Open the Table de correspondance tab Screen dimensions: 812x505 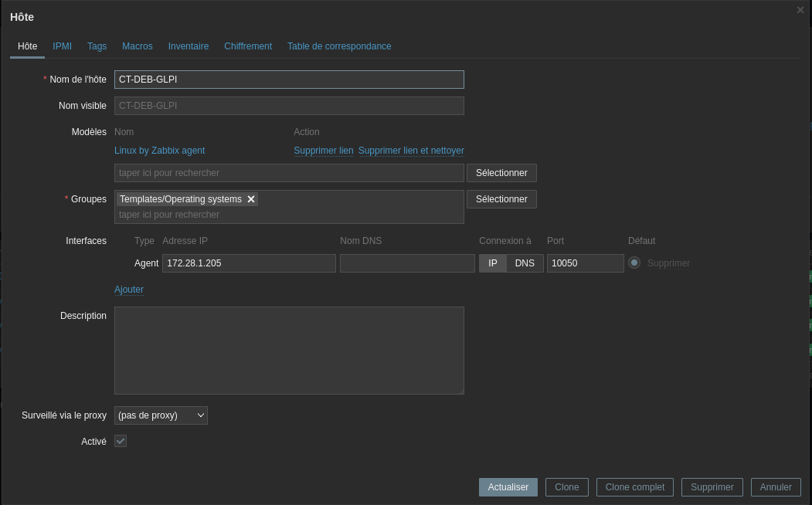(339, 46)
